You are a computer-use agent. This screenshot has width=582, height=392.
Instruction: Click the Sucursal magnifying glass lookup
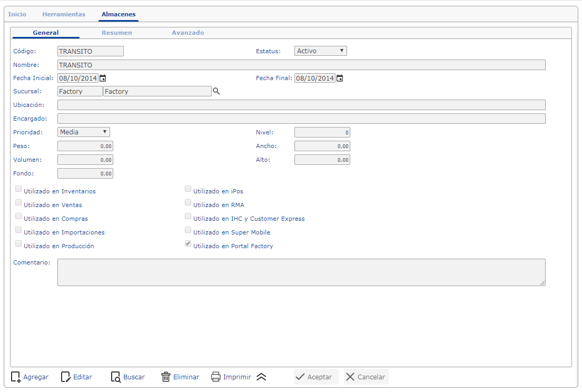coord(216,91)
